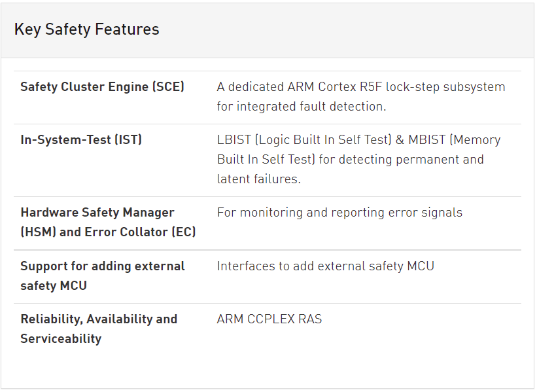Click the Key Safety Features heading
Image resolution: width=537 pixels, height=392 pixels.
coord(86,29)
